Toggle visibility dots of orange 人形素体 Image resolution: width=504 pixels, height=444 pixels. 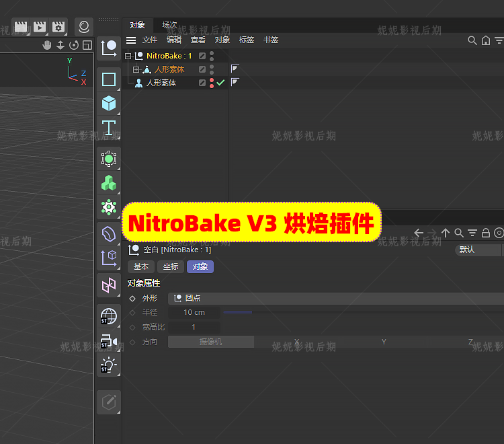point(212,69)
